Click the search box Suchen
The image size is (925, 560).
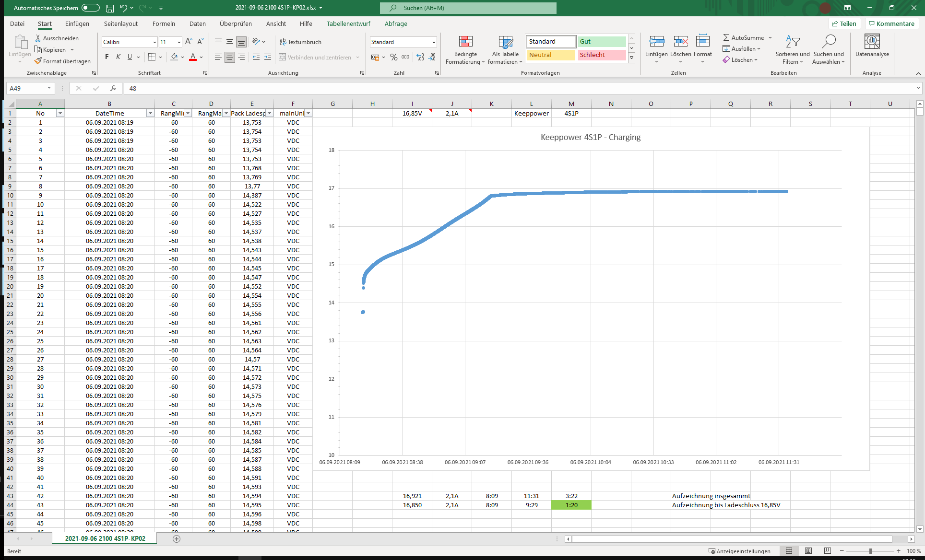468,8
